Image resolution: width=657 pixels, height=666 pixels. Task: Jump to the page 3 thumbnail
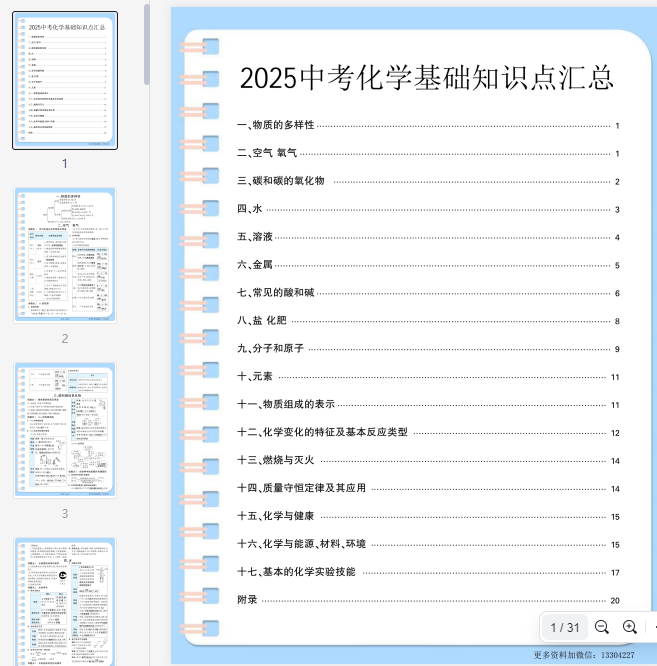point(65,430)
